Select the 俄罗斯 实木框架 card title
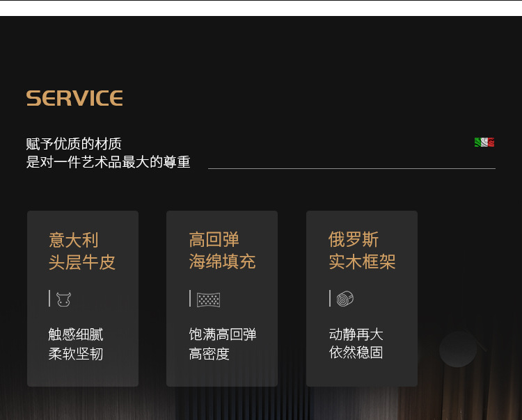The image size is (522, 420). pos(362,250)
